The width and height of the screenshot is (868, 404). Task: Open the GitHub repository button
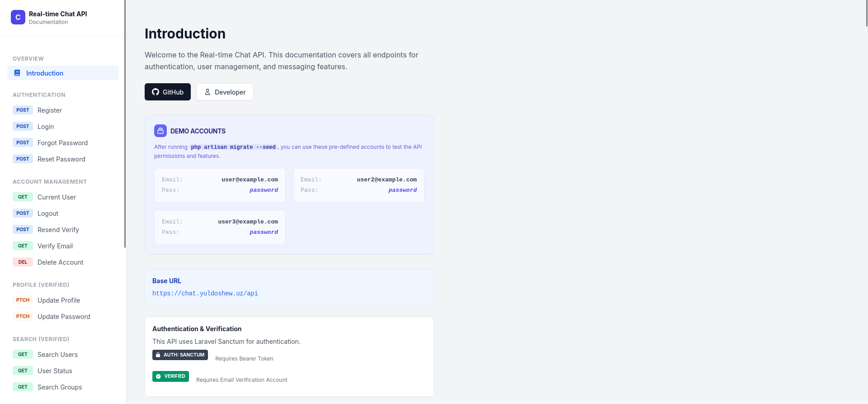tap(168, 92)
